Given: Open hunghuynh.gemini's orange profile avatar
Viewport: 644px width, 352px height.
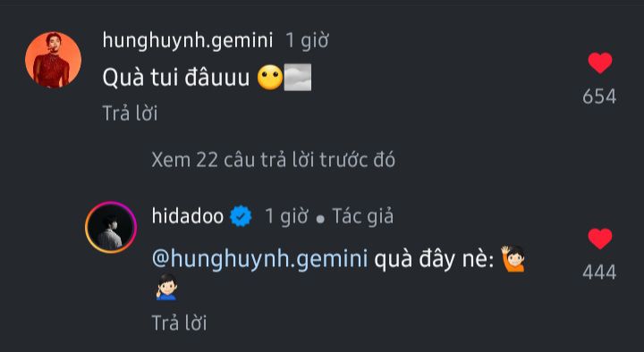Looking at the screenshot, I should click(x=53, y=60).
